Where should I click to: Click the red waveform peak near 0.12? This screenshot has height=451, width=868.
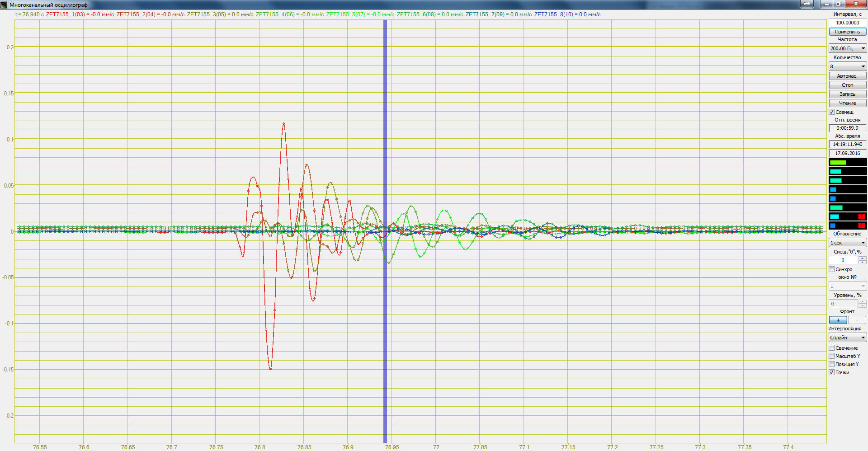(x=283, y=123)
